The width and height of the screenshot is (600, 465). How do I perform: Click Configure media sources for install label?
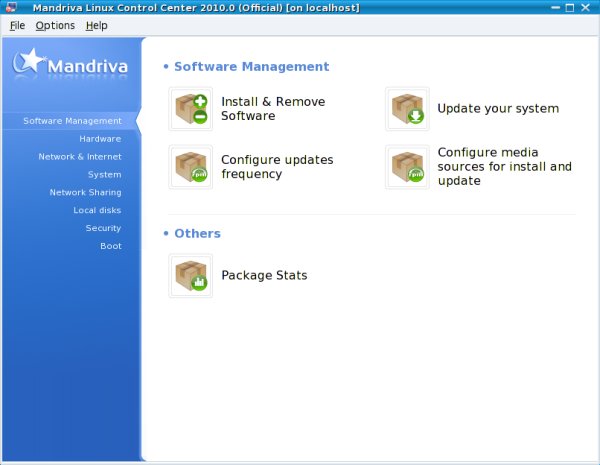505,166
